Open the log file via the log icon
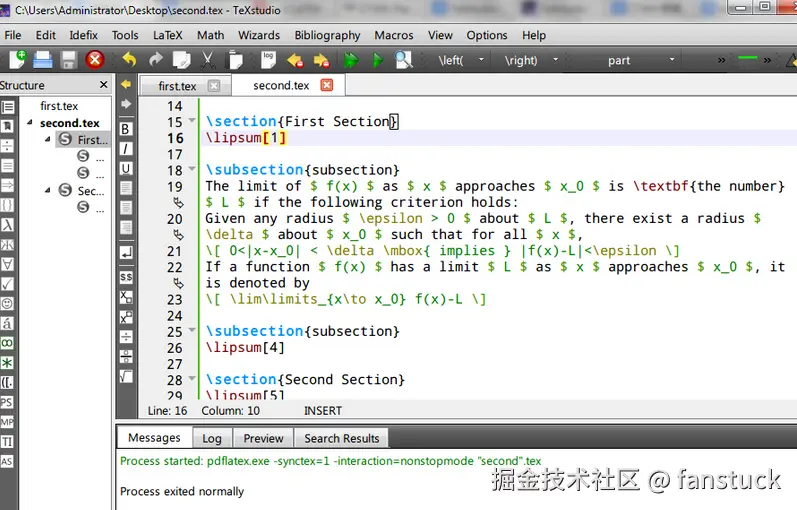 (x=268, y=60)
